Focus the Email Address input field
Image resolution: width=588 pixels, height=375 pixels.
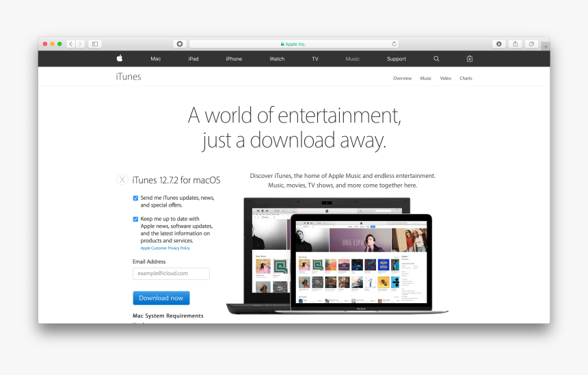171,274
